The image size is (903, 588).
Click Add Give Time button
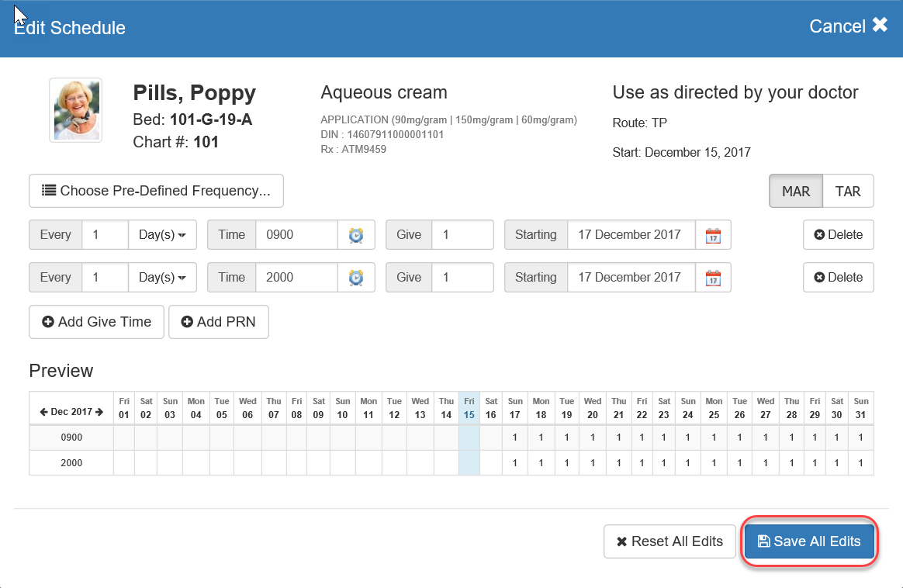pos(96,322)
